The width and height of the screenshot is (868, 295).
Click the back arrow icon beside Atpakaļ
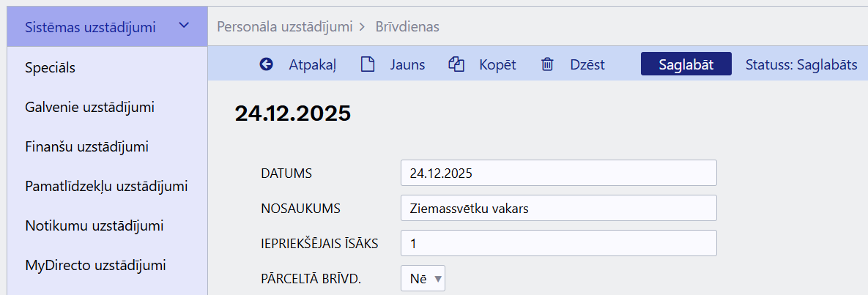(x=267, y=64)
